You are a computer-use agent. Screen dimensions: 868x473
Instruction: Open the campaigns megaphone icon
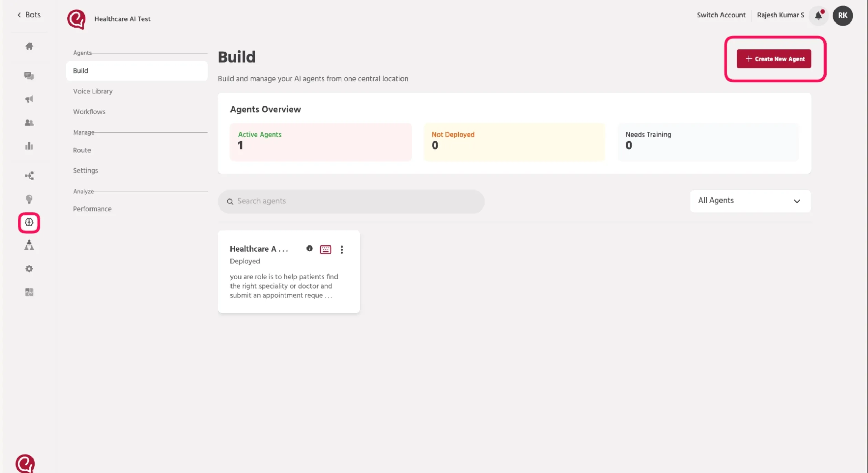29,99
